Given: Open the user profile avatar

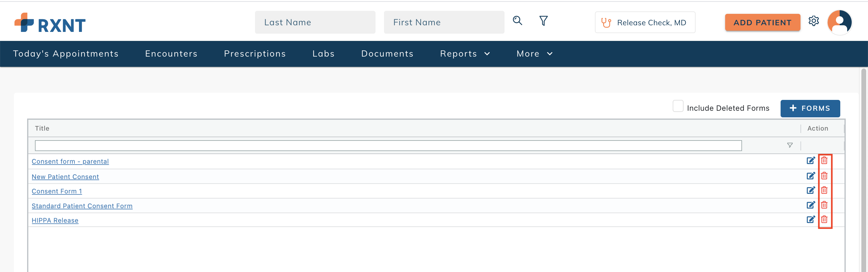Looking at the screenshot, I should (839, 22).
